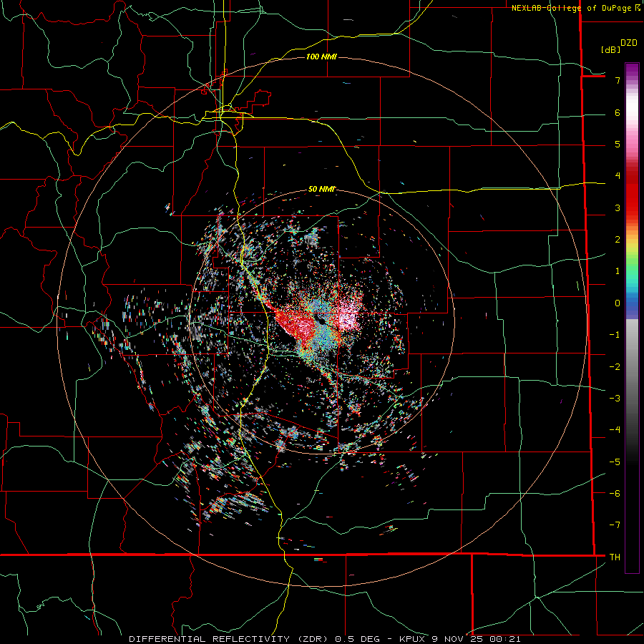Click the -3 value on the color scale
The image size is (644, 644).
[x=615, y=399]
